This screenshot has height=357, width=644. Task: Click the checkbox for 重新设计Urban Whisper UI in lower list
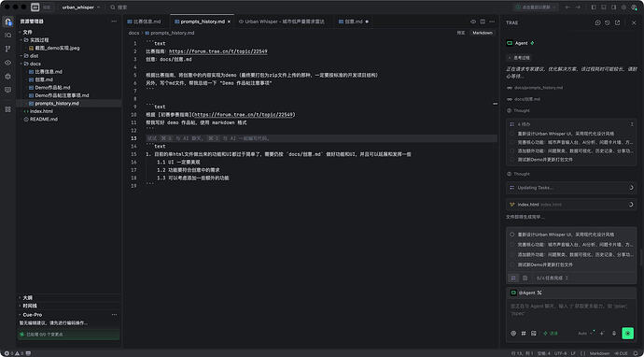(x=512, y=235)
